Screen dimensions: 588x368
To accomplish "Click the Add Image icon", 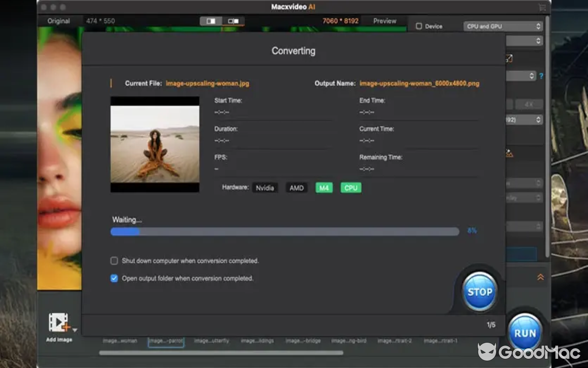I will click(58, 323).
